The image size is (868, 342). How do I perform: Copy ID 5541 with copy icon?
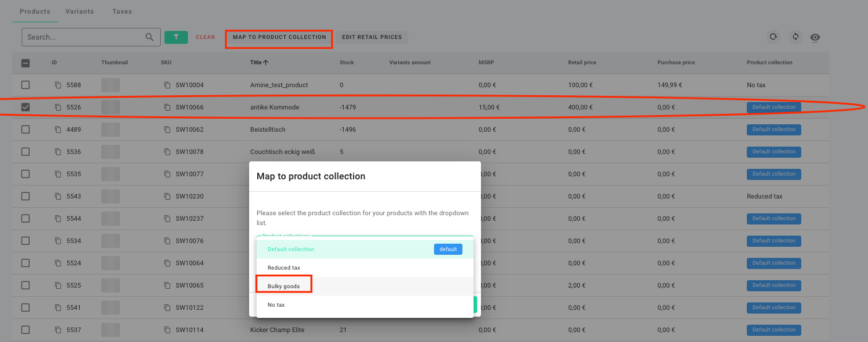58,307
